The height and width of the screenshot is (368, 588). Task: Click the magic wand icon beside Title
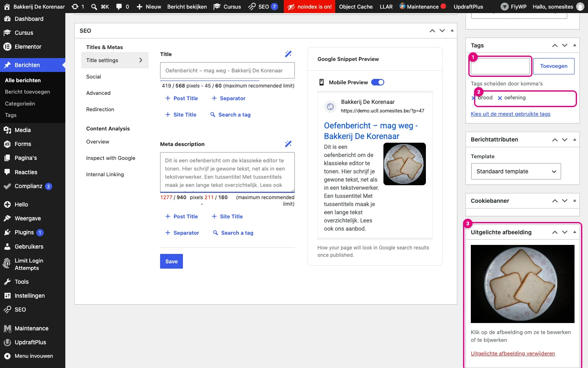coord(288,54)
